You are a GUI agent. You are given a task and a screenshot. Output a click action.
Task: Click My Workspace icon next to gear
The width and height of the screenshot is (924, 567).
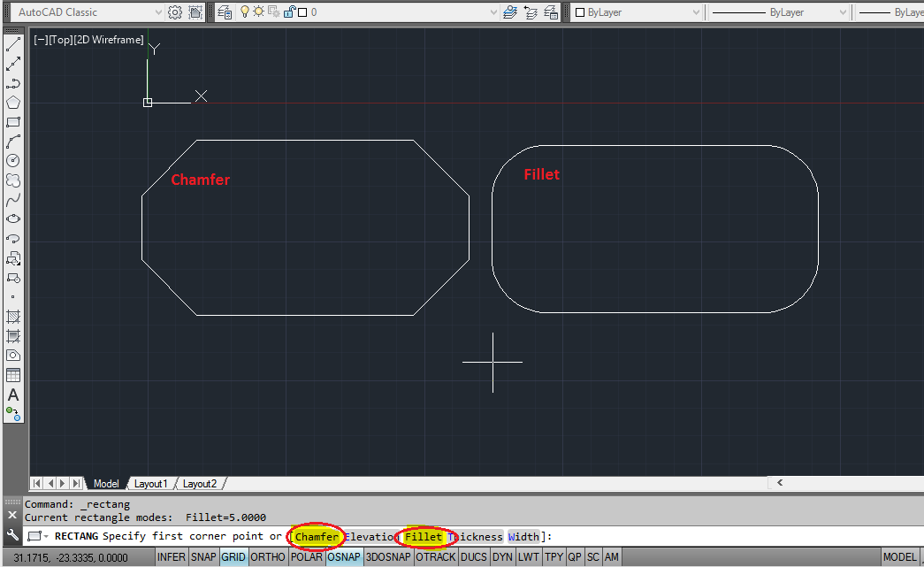(195, 12)
